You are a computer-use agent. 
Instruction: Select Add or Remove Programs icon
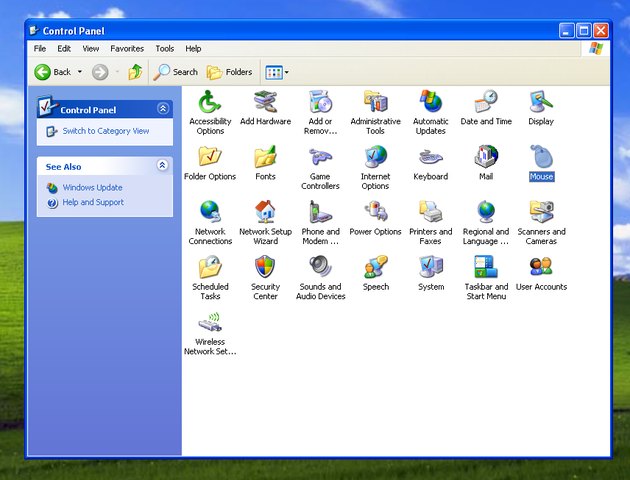click(x=320, y=102)
